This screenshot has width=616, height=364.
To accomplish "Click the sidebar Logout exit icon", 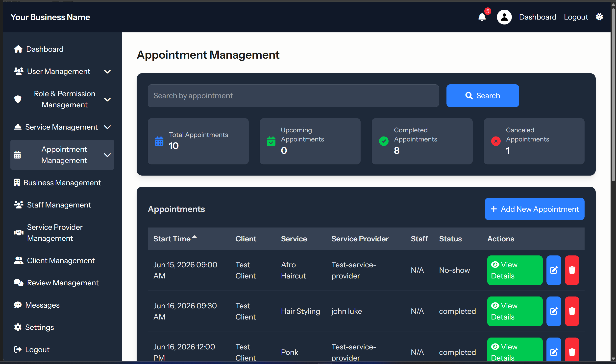I will [x=18, y=350].
